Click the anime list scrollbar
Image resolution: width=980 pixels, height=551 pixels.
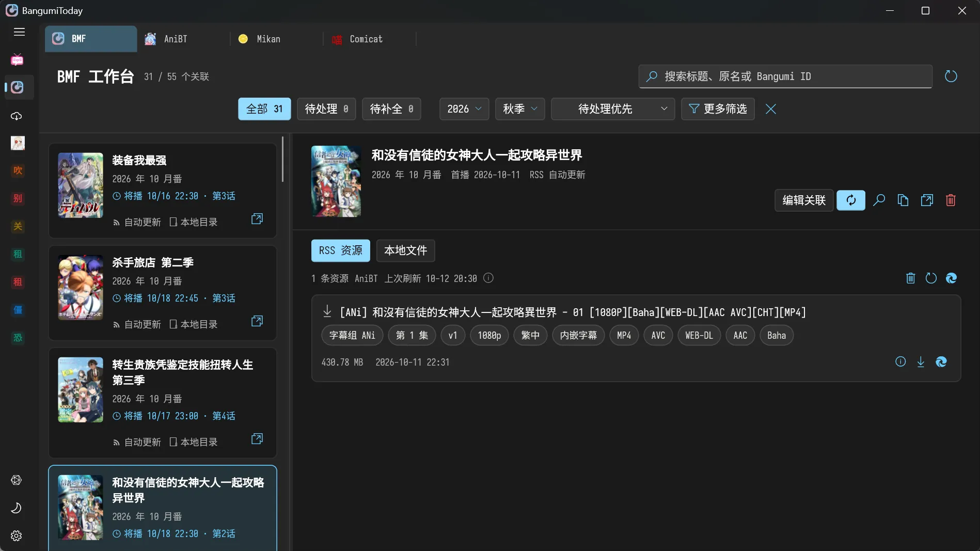click(282, 159)
